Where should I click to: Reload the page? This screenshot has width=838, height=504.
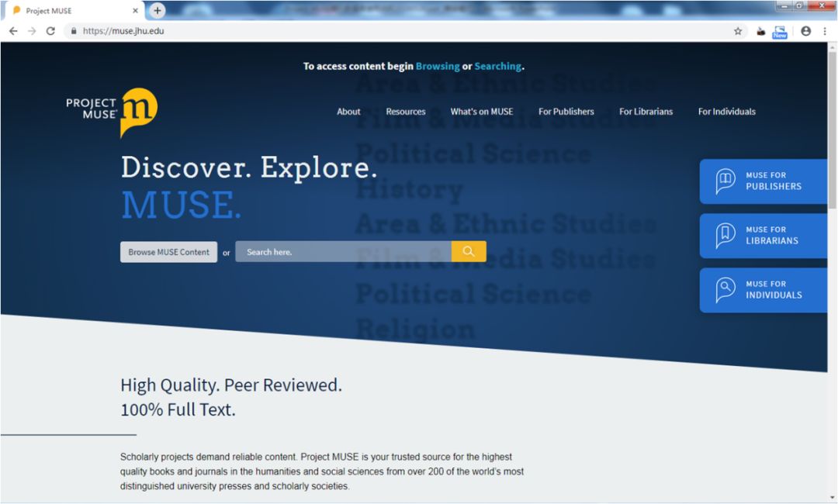coord(50,31)
